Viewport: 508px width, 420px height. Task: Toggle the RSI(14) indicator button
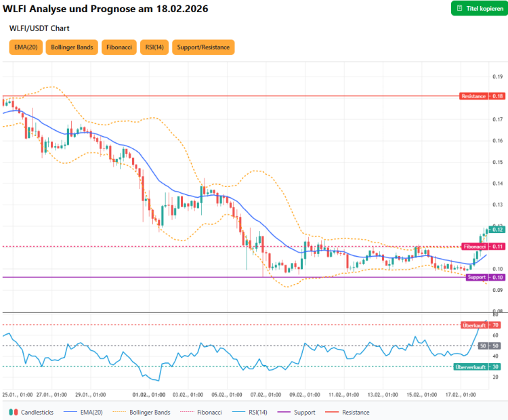pyautogui.click(x=154, y=47)
